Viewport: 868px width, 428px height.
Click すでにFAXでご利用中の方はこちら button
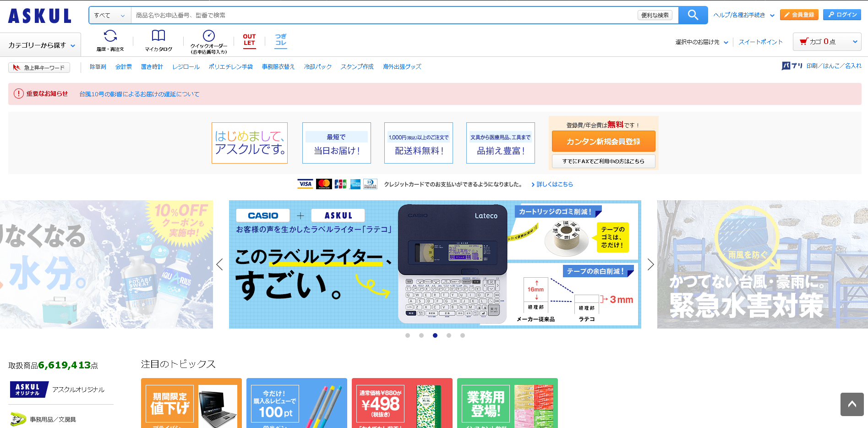603,161
